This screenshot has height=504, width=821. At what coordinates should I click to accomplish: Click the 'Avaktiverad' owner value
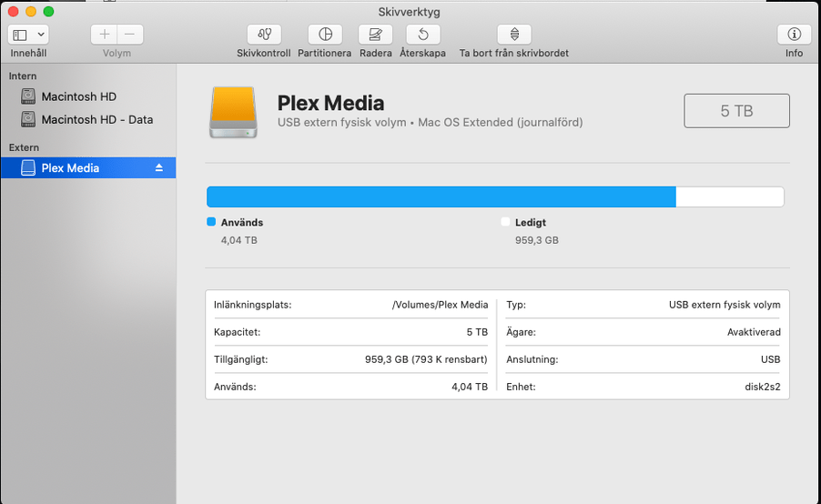754,332
